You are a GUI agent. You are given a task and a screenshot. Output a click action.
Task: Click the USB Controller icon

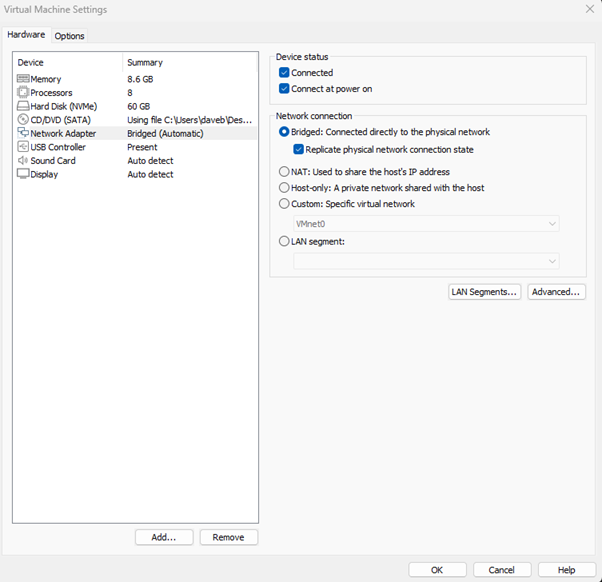[x=23, y=147]
